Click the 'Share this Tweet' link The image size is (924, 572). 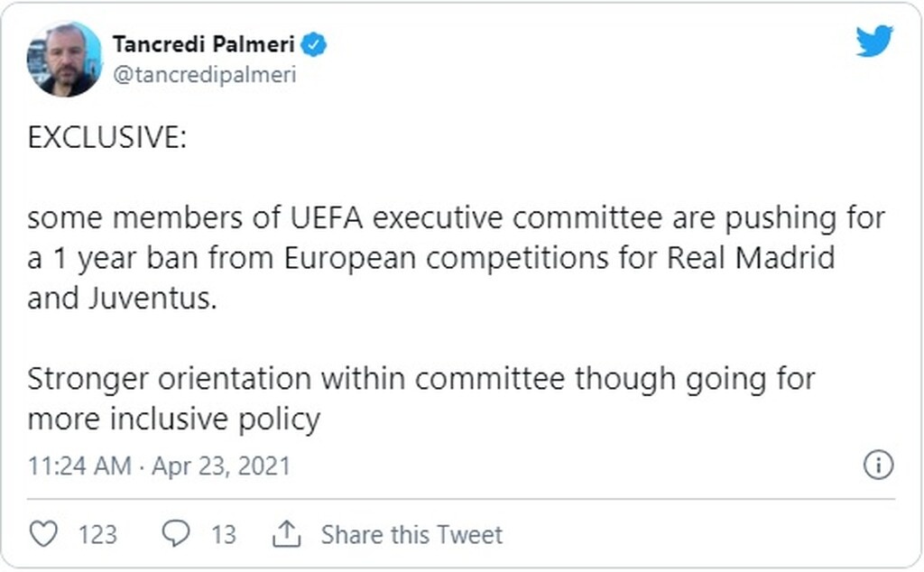tap(412, 534)
